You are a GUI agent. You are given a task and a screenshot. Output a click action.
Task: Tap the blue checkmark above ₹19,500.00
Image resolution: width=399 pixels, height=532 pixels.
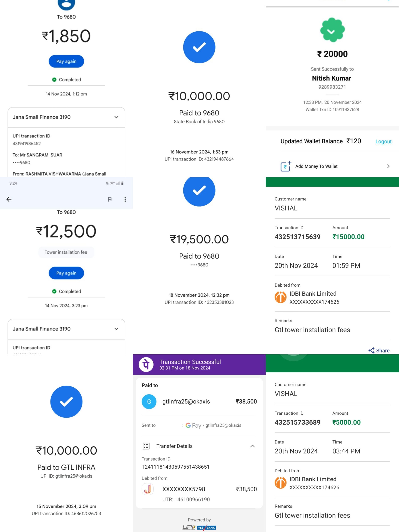(x=199, y=191)
